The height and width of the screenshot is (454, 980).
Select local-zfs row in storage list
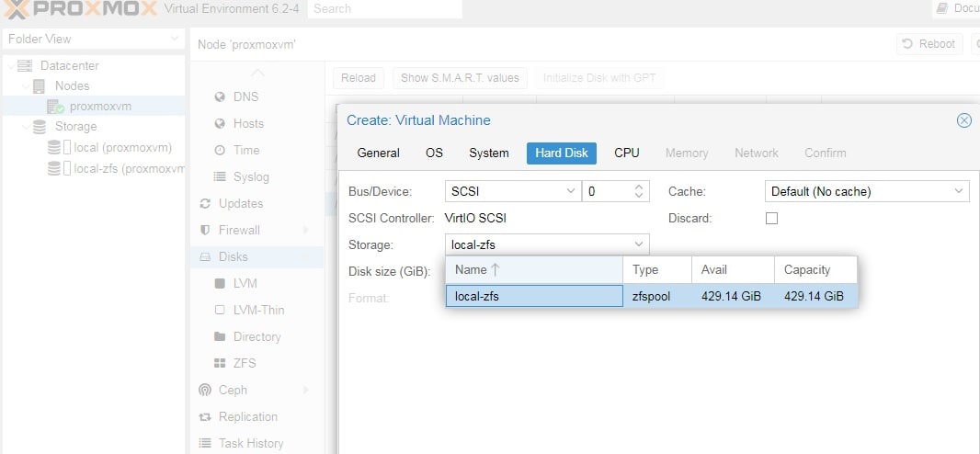click(651, 296)
